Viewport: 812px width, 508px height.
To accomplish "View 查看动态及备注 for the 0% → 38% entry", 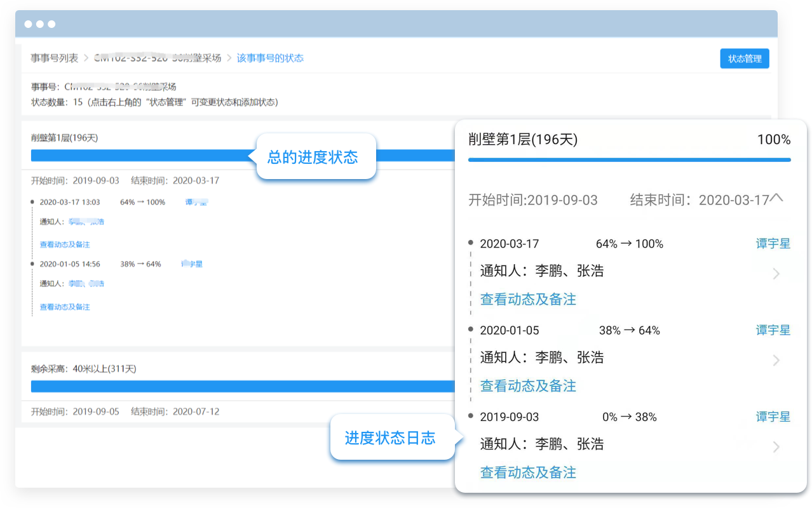I will 528,472.
